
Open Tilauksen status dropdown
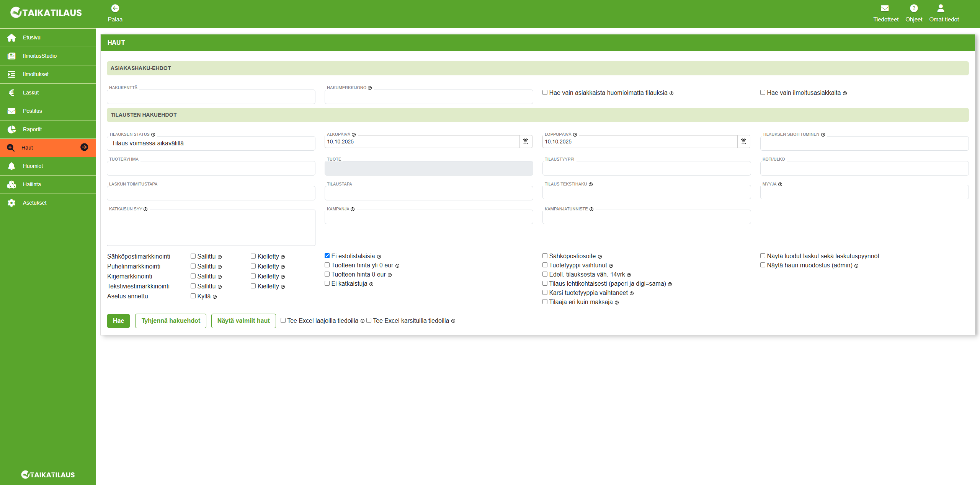(211, 143)
